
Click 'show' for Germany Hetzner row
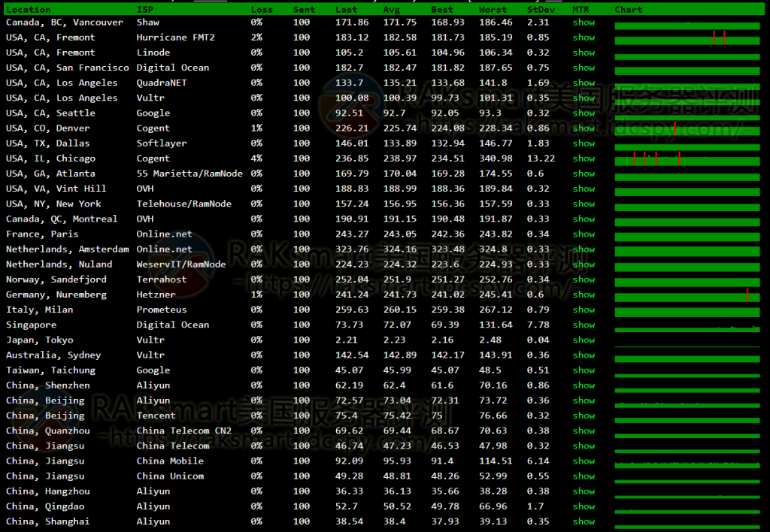pos(584,295)
